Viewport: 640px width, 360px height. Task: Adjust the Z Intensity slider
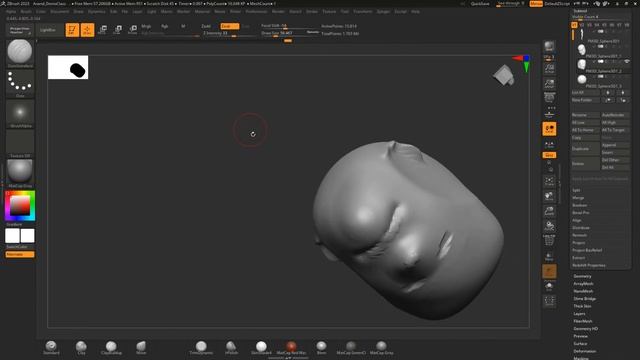point(229,33)
